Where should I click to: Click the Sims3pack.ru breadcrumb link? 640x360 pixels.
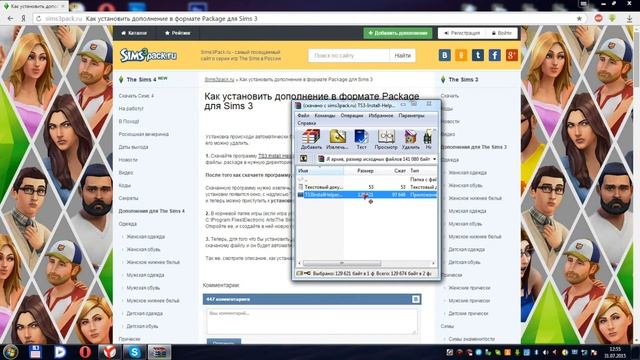tap(219, 80)
